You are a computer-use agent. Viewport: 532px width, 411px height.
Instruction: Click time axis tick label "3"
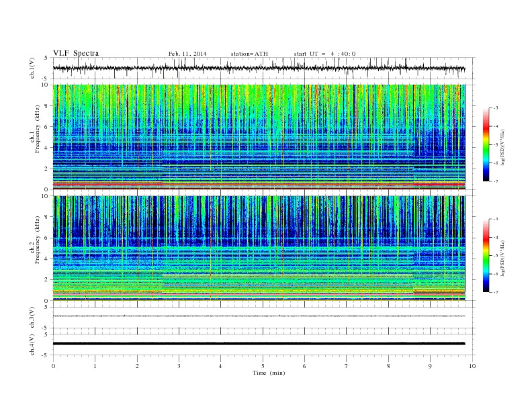point(179,366)
